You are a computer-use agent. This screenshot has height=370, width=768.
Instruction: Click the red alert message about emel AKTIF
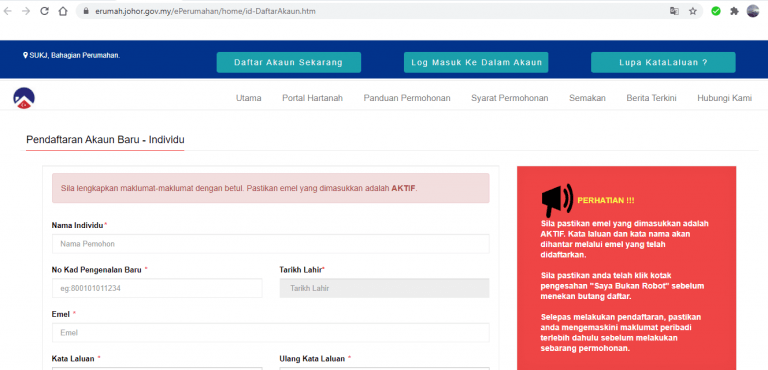tap(270, 188)
